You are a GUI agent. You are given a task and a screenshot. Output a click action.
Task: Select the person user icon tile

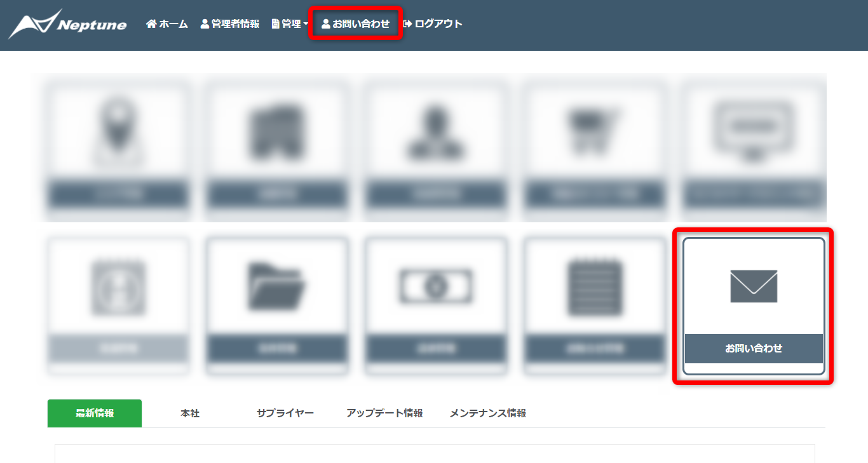pos(436,130)
